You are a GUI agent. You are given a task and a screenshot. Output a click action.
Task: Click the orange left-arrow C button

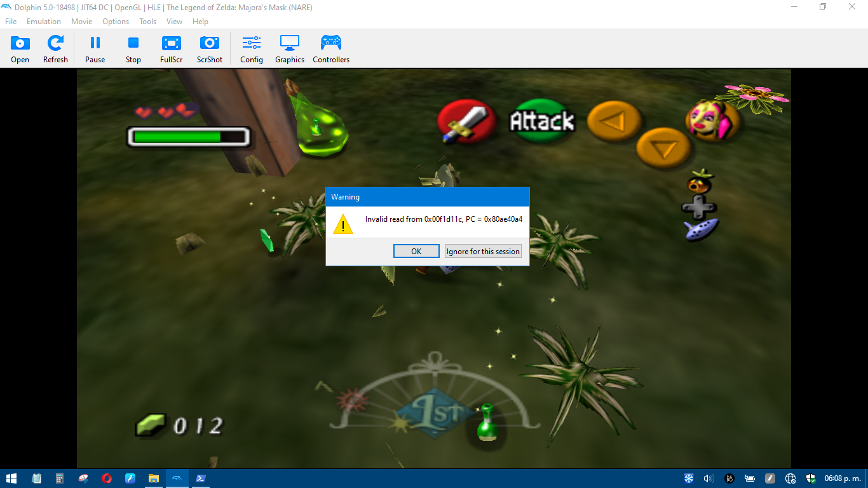tap(614, 122)
